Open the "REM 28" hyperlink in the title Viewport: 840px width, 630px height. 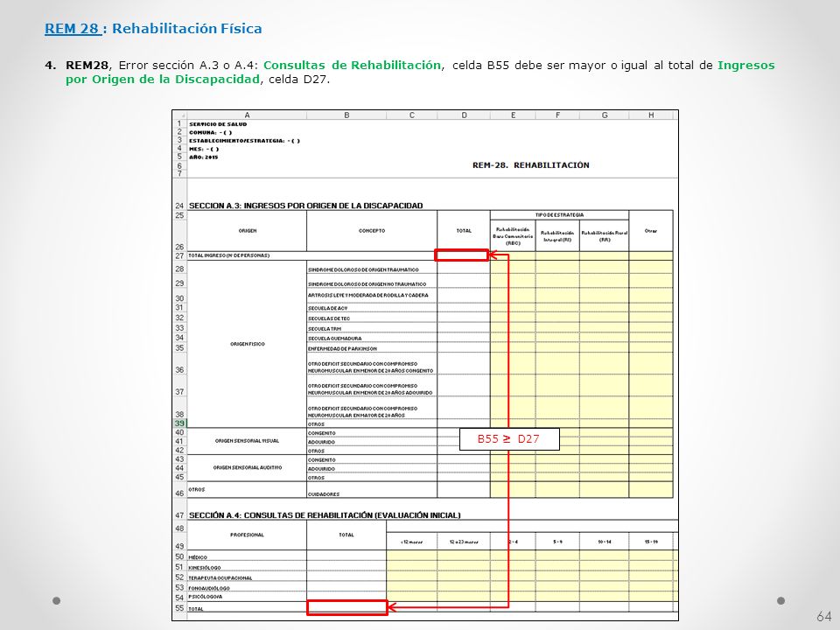tap(73, 28)
